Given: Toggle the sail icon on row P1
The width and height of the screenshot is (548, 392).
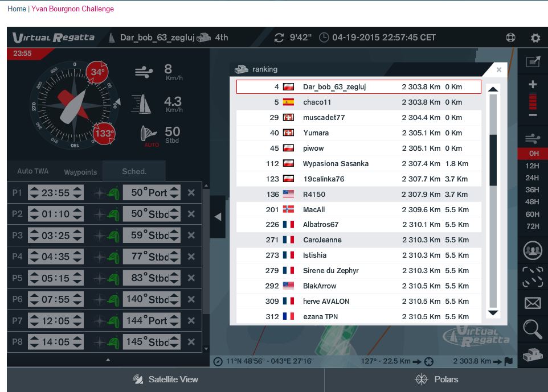Looking at the screenshot, I should point(113,193).
